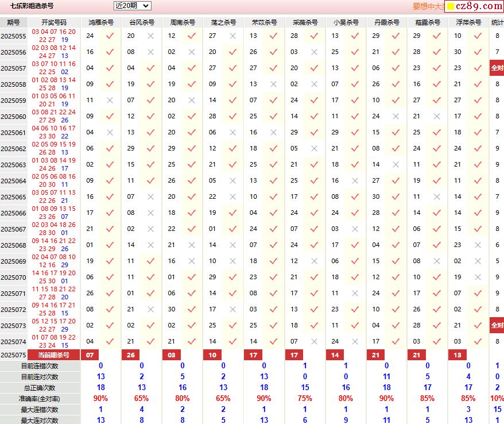The height and width of the screenshot is (424, 504).
Task: Click the check mark for 浮萍杀号 in row 2025066
Action: point(478,213)
